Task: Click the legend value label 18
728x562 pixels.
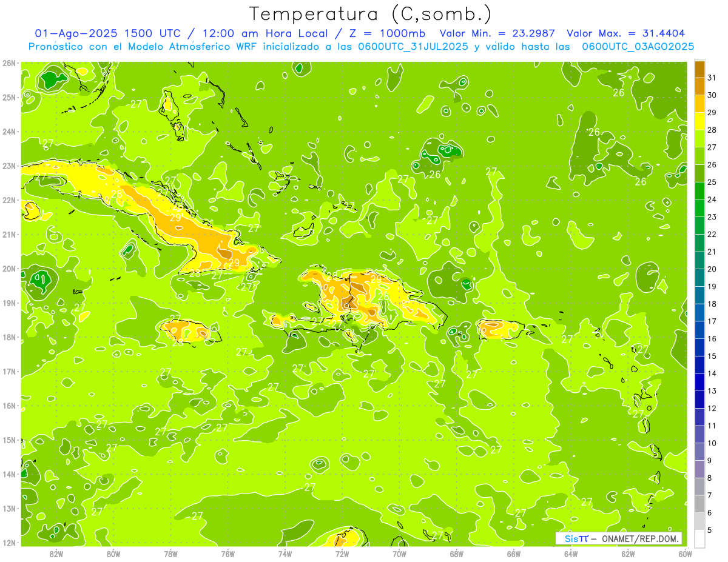Action: pos(712,304)
